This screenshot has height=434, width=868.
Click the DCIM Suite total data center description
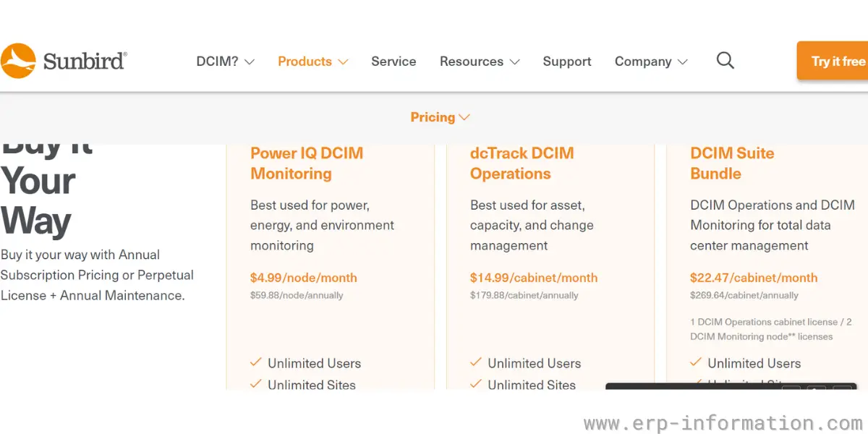773,225
